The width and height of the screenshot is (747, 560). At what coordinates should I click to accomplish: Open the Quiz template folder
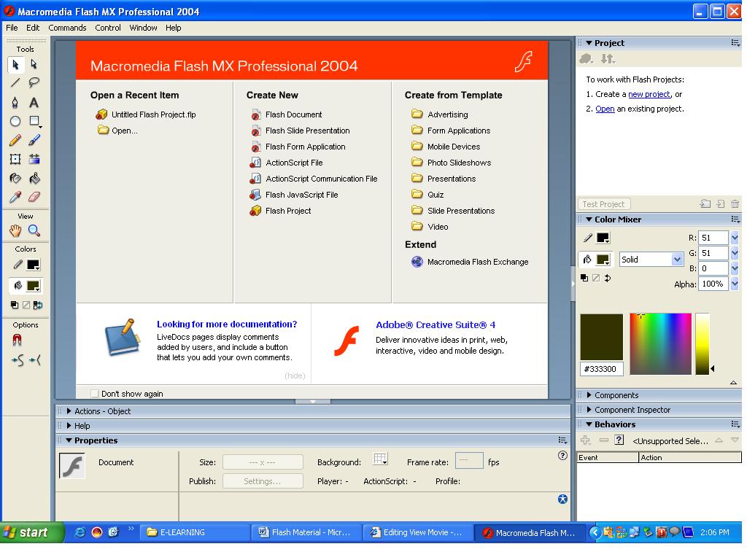click(x=427, y=195)
